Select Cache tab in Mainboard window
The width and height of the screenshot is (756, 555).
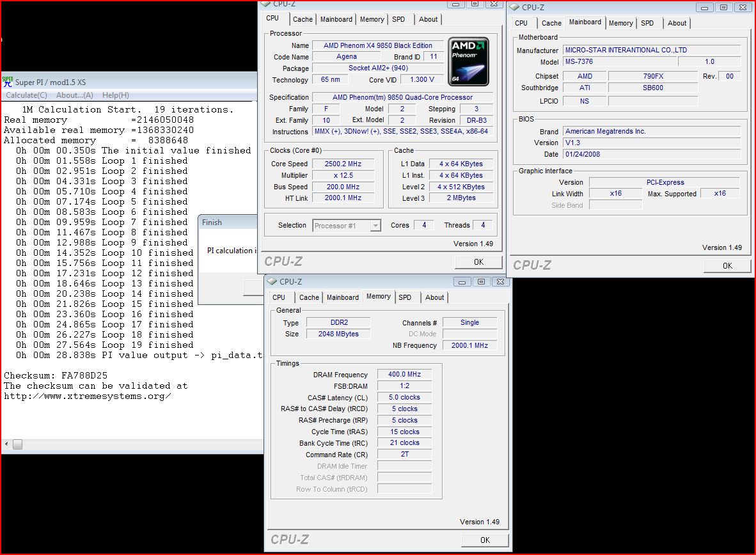tap(551, 23)
